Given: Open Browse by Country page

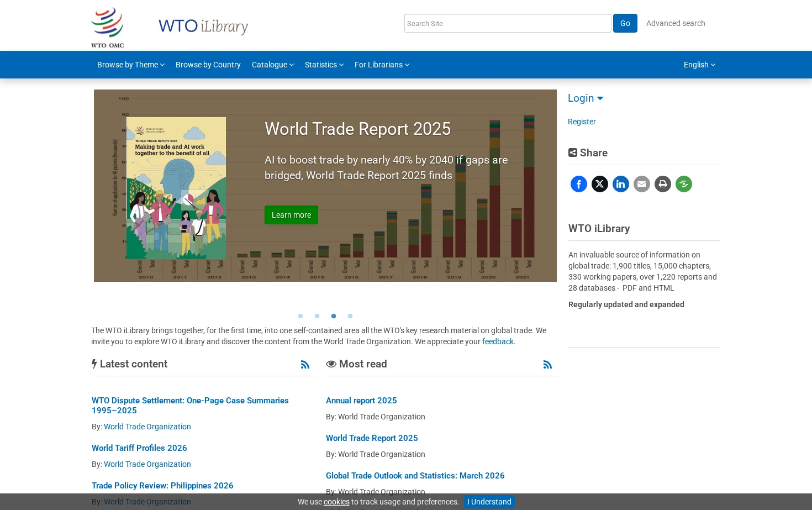Looking at the screenshot, I should [x=208, y=65].
